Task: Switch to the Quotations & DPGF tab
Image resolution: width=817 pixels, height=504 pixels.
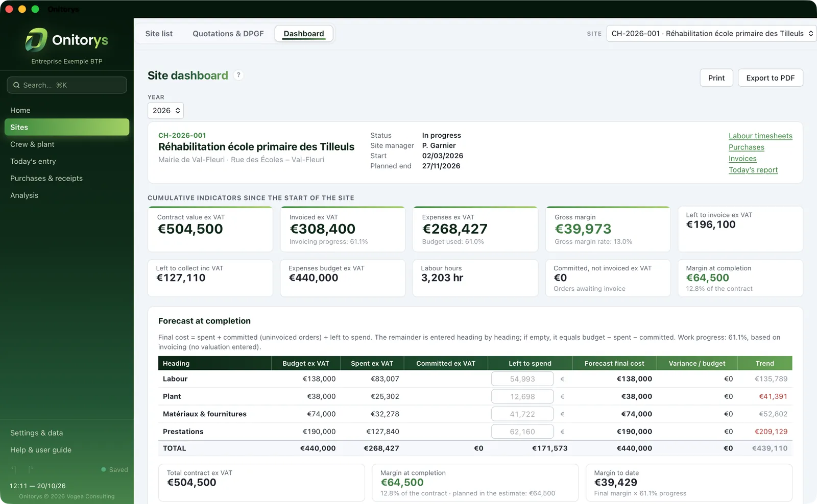Action: tap(228, 34)
